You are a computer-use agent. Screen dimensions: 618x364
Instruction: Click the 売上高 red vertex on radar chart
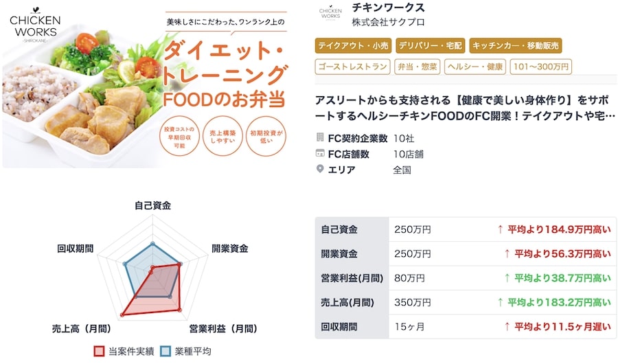(x=122, y=315)
